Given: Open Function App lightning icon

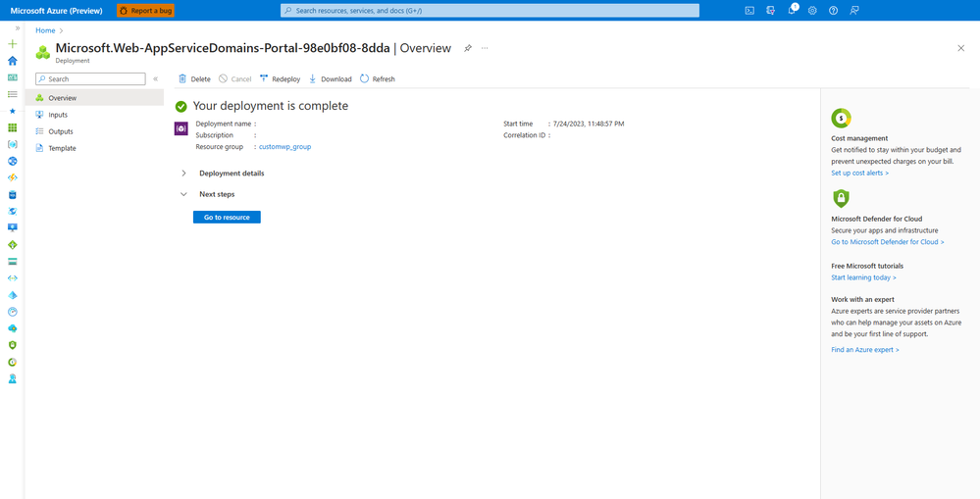Looking at the screenshot, I should point(13,178).
